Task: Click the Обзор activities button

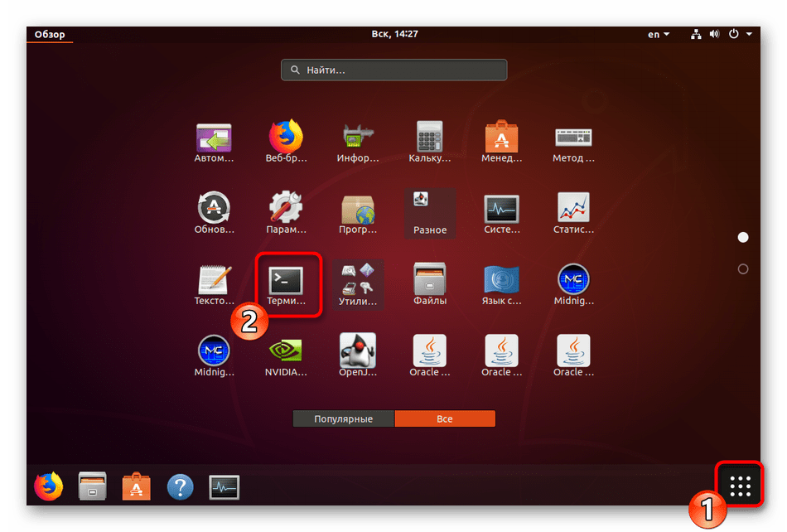Action: click(50, 35)
